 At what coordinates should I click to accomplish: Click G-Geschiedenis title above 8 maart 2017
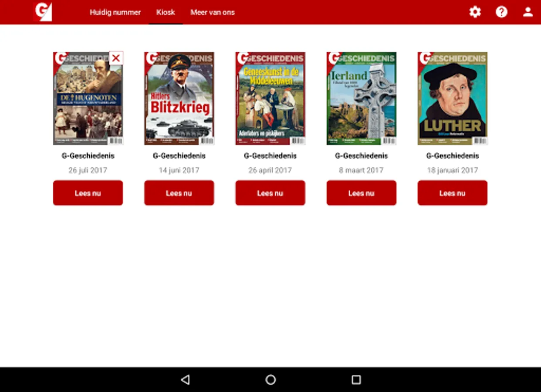pos(362,155)
